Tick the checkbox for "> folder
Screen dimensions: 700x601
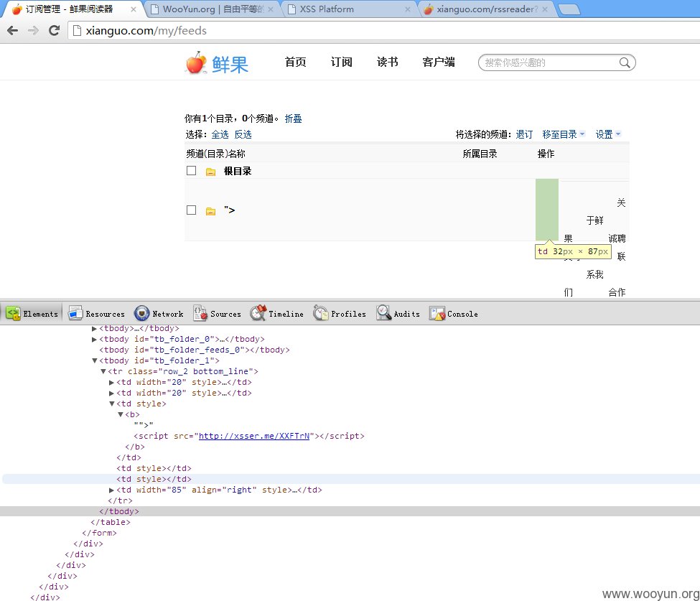tap(192, 210)
